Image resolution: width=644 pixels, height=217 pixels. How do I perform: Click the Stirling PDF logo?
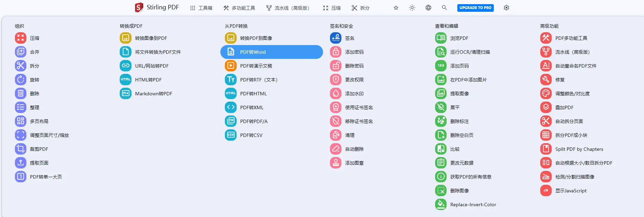[x=157, y=7]
